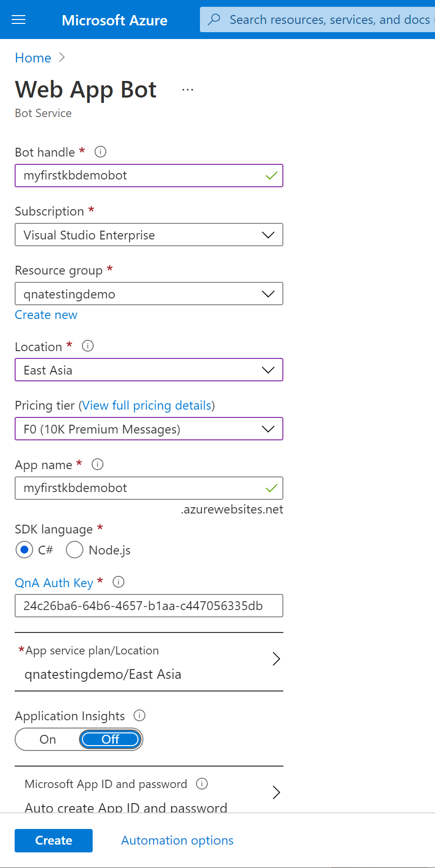Open the ellipsis more options

(188, 90)
